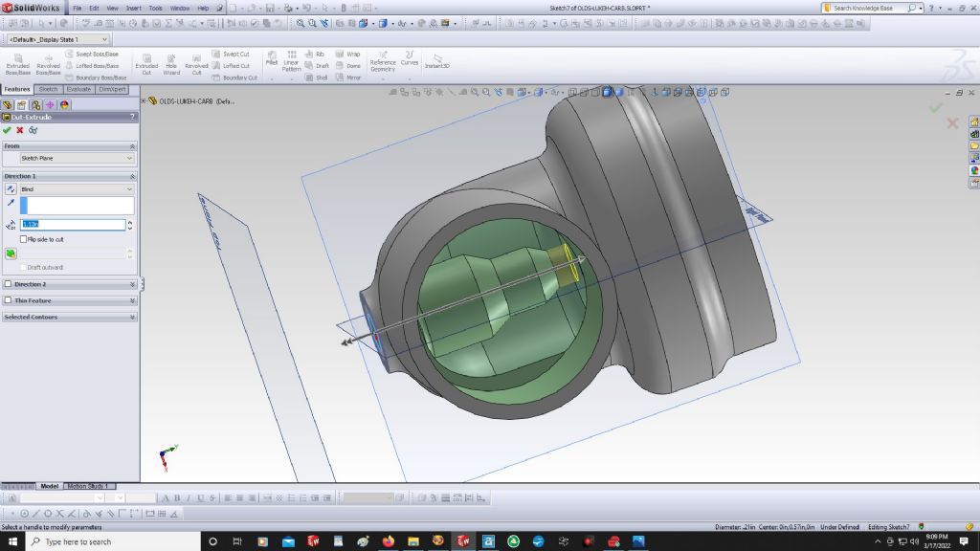Enable the Thin Feature checkbox
This screenshot has height=551, width=980.
(9, 300)
